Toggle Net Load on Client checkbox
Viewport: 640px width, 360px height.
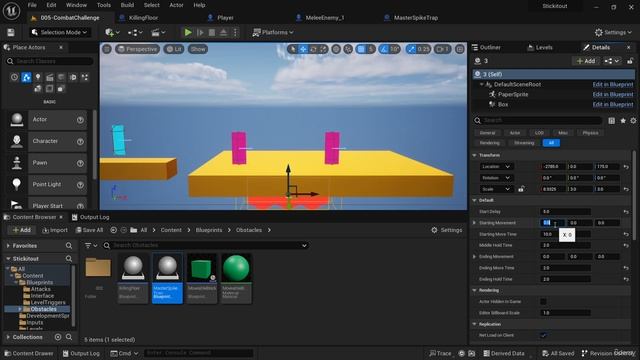click(x=543, y=335)
